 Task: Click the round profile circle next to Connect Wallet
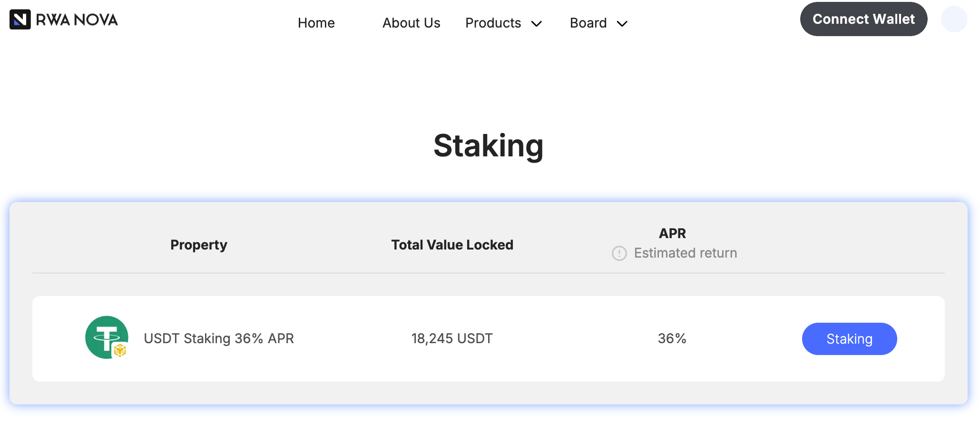(954, 19)
